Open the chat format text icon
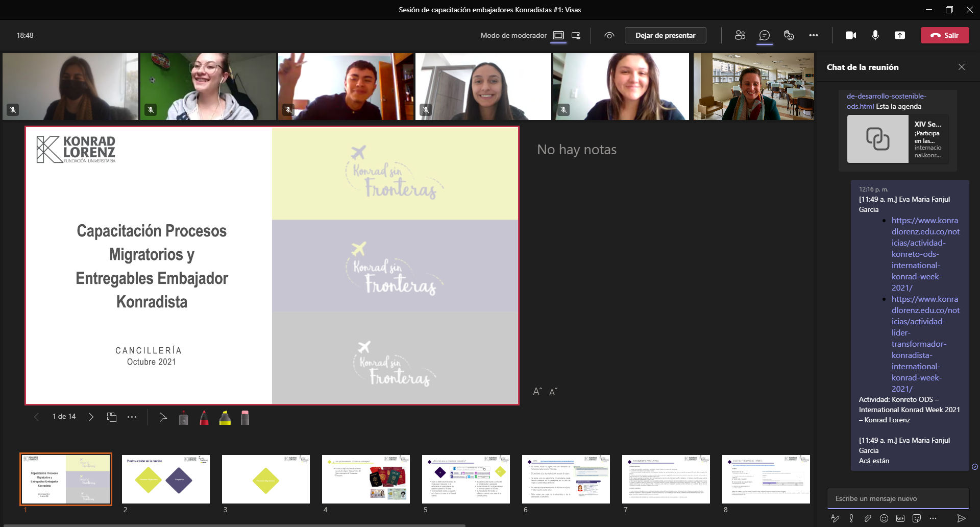980x527 pixels. point(835,518)
